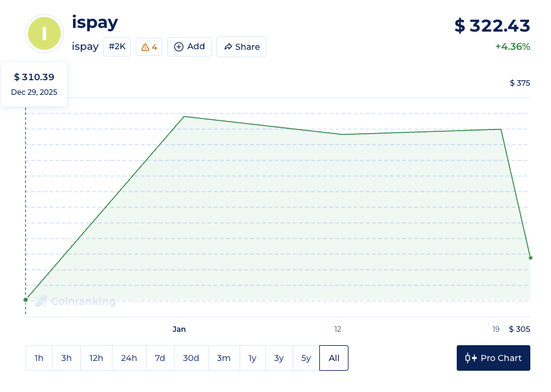Click the latest price point on chart
The image size is (551, 392).
pyautogui.click(x=530, y=258)
